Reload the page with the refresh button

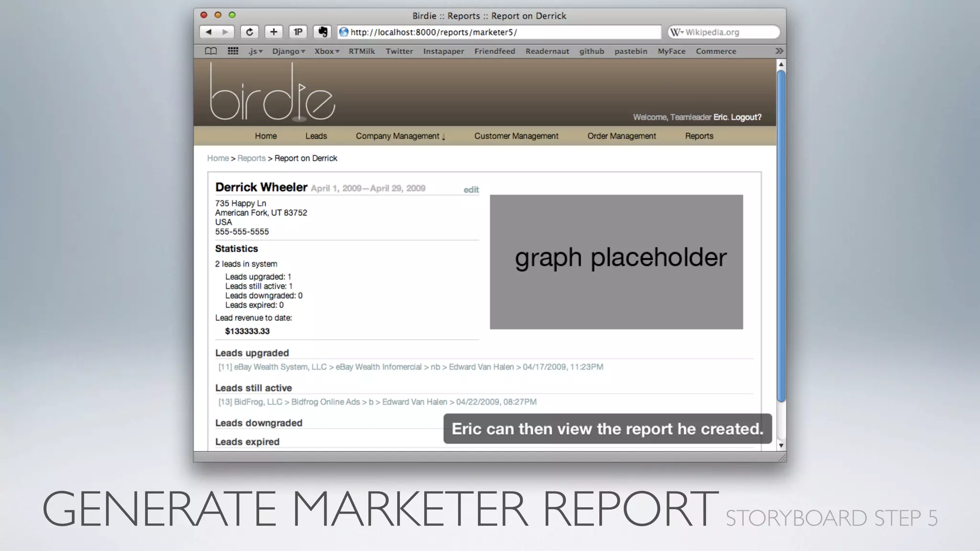point(249,32)
